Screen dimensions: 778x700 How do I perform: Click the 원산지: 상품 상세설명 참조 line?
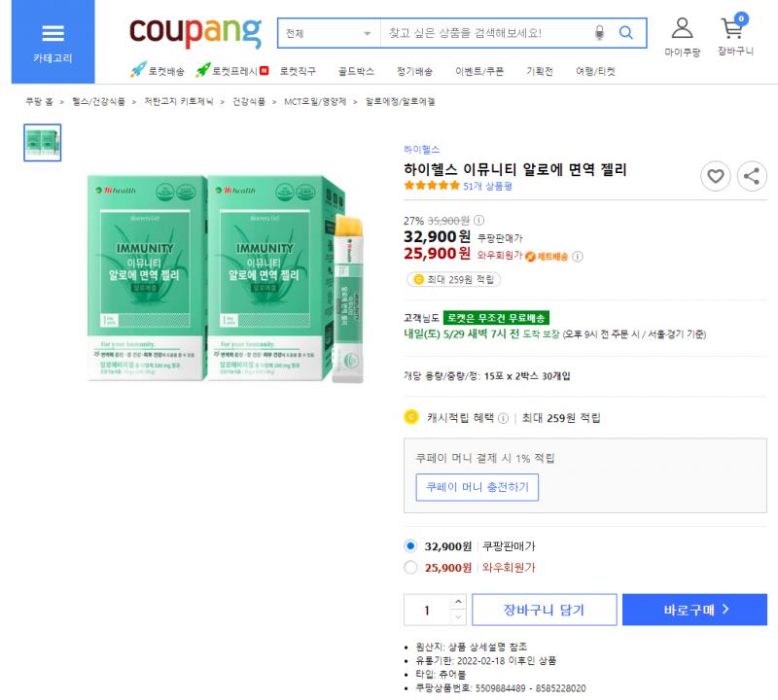point(472,647)
